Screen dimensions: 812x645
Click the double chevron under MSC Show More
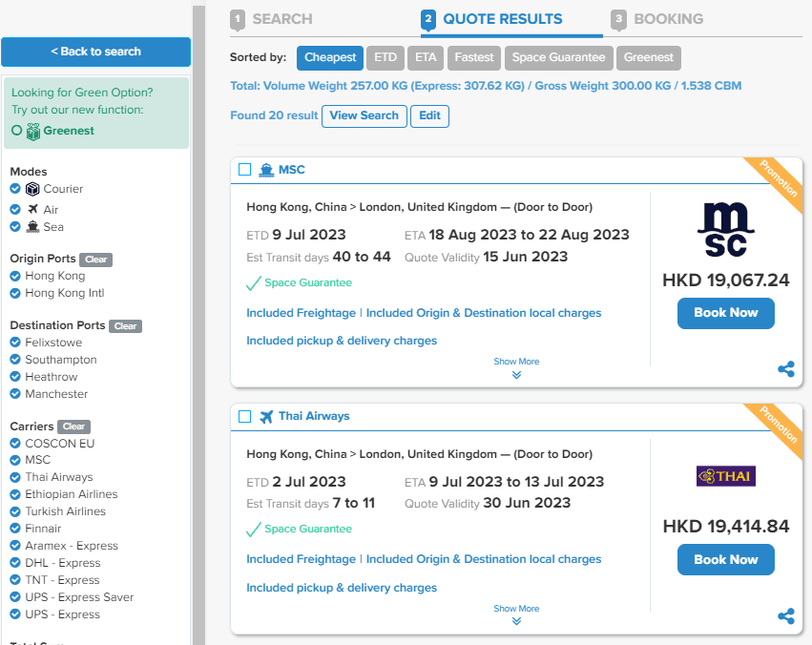[516, 375]
